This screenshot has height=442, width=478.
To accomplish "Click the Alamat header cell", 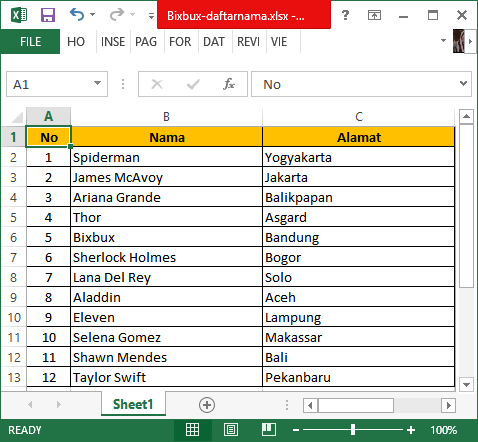I will [359, 137].
